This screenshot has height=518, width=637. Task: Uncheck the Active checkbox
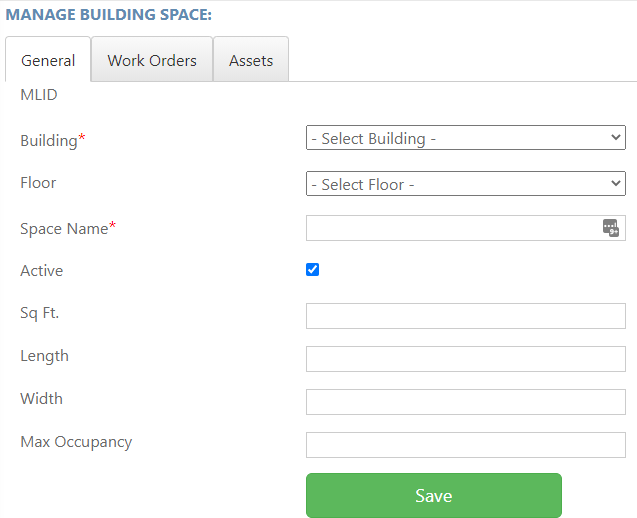pyautogui.click(x=312, y=269)
